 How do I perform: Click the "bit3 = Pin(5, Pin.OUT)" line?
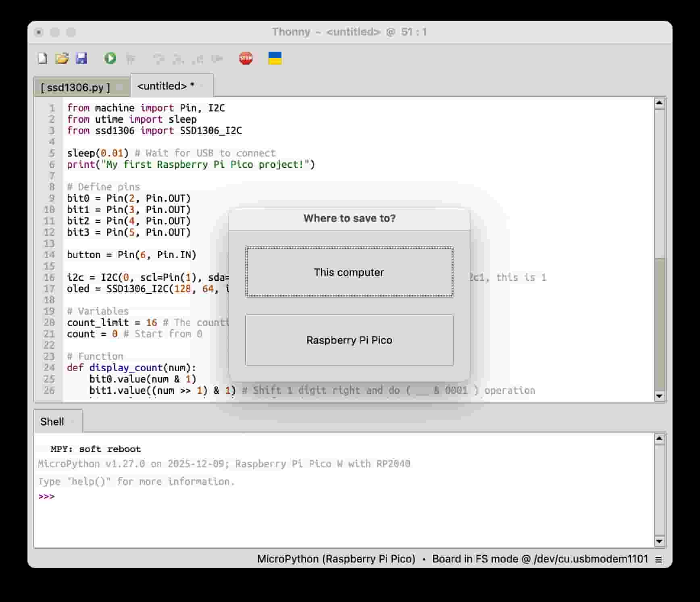pyautogui.click(x=129, y=232)
